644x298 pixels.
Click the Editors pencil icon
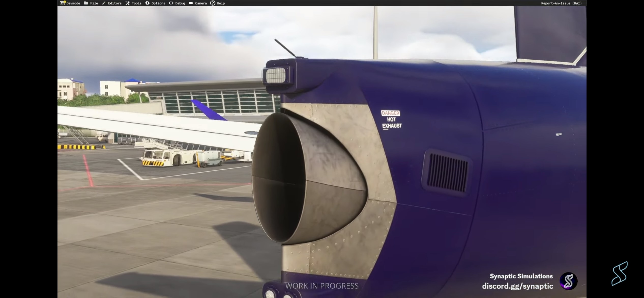(x=104, y=3)
